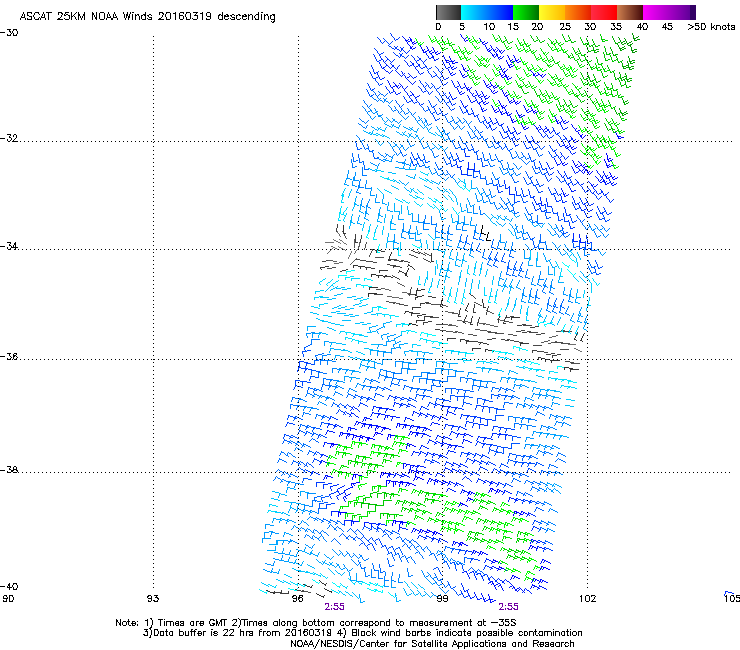Click the purple 2:55 time near longitude 99
The height and width of the screenshot is (650, 740).
click(x=508, y=607)
